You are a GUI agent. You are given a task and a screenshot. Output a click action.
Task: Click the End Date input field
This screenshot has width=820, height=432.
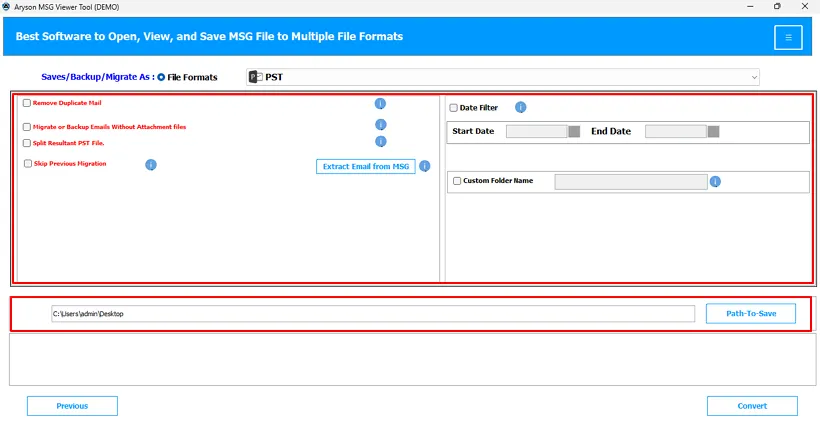coord(676,131)
